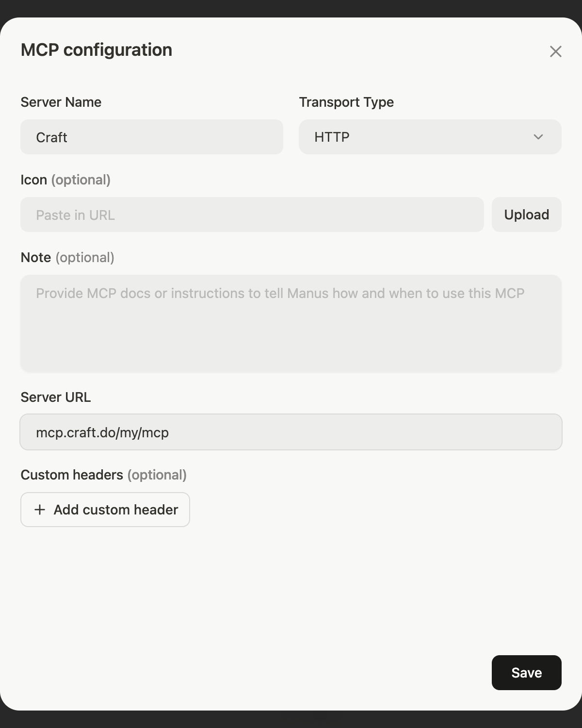Focus the icon URL paste field
Image resolution: width=582 pixels, height=728 pixels.
pos(252,215)
